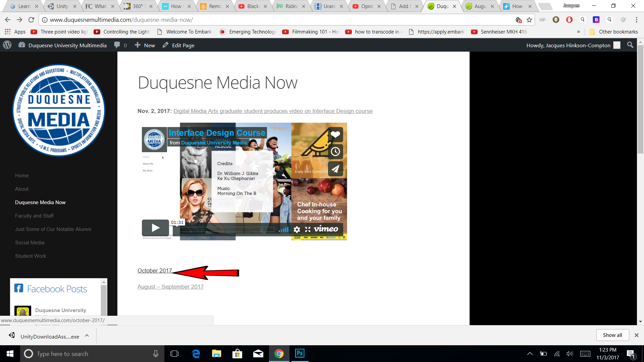Open the Filmmaking 101 bookmark

[311, 32]
